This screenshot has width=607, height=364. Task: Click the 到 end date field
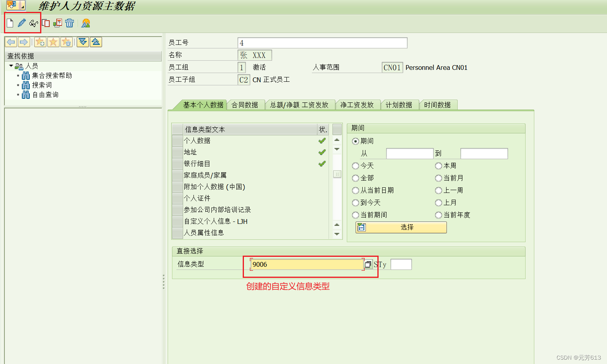coord(484,154)
